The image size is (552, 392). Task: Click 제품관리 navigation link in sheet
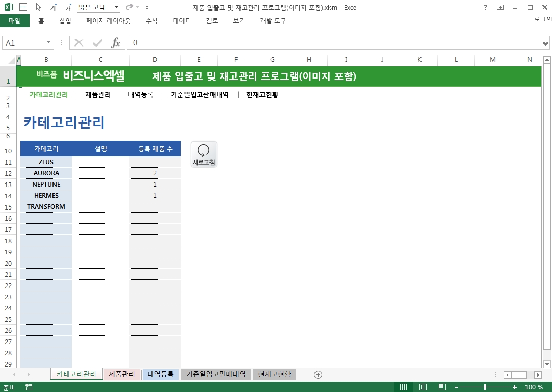(98, 95)
